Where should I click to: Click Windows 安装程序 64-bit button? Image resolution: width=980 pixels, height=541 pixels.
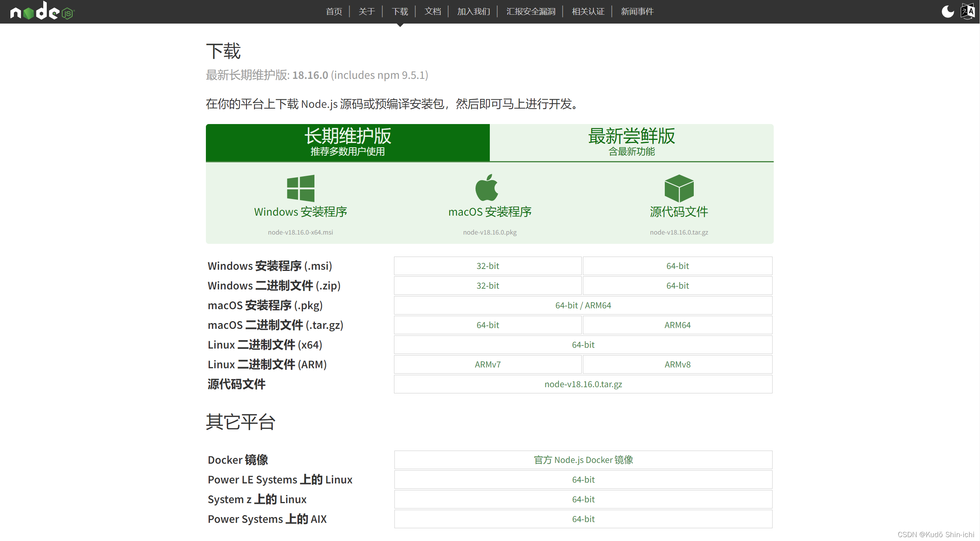pyautogui.click(x=677, y=266)
